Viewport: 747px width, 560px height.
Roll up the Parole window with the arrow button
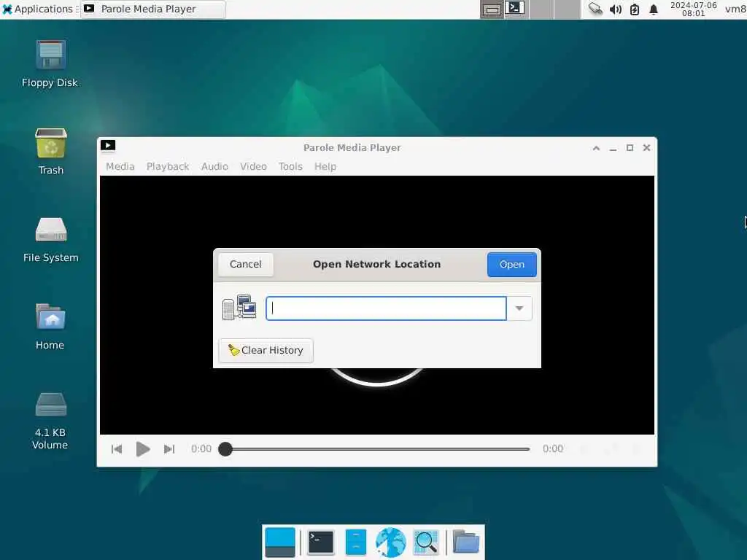pos(596,148)
